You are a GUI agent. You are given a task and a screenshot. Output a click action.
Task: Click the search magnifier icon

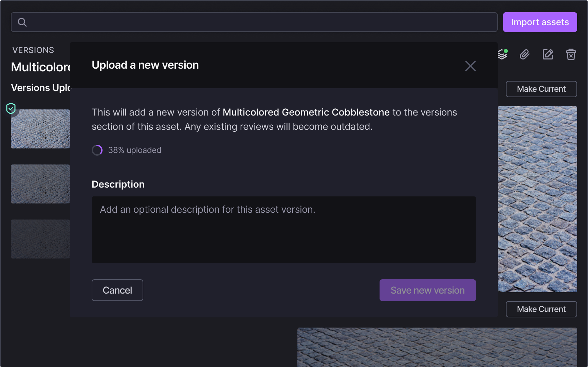(x=22, y=22)
